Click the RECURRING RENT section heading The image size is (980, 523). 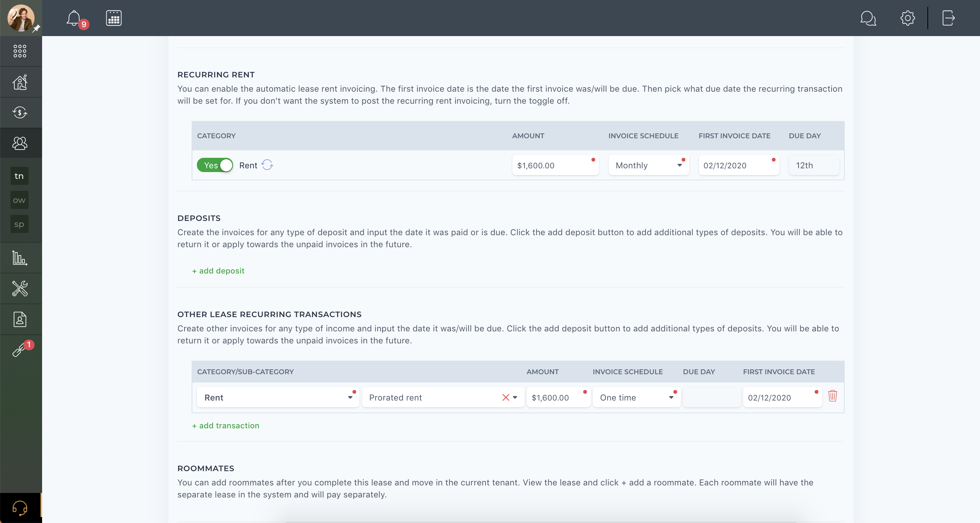click(x=216, y=74)
